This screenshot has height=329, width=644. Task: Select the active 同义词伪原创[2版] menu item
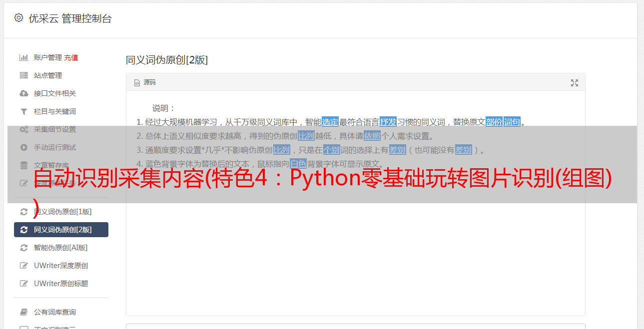click(61, 230)
